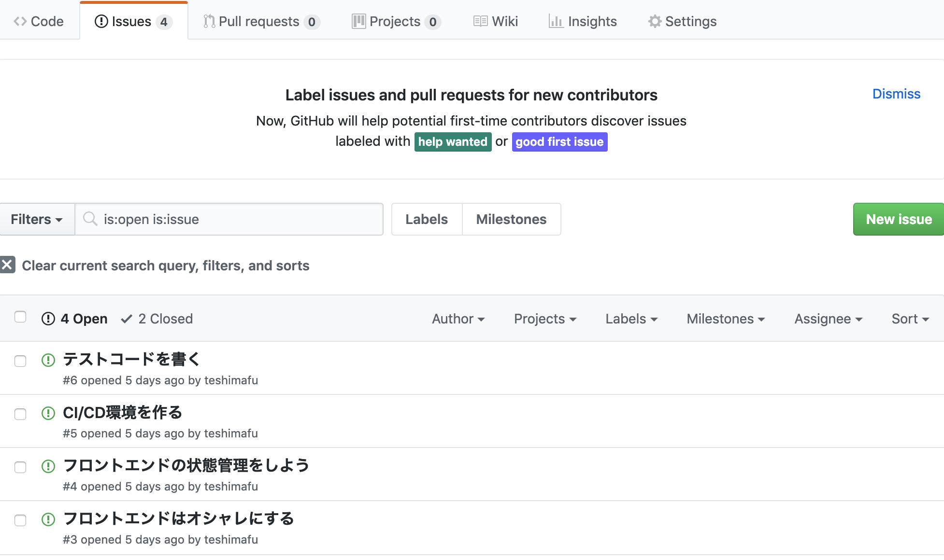Show the 2 Closed issues
Image resolution: width=944 pixels, height=560 pixels.
click(x=156, y=319)
